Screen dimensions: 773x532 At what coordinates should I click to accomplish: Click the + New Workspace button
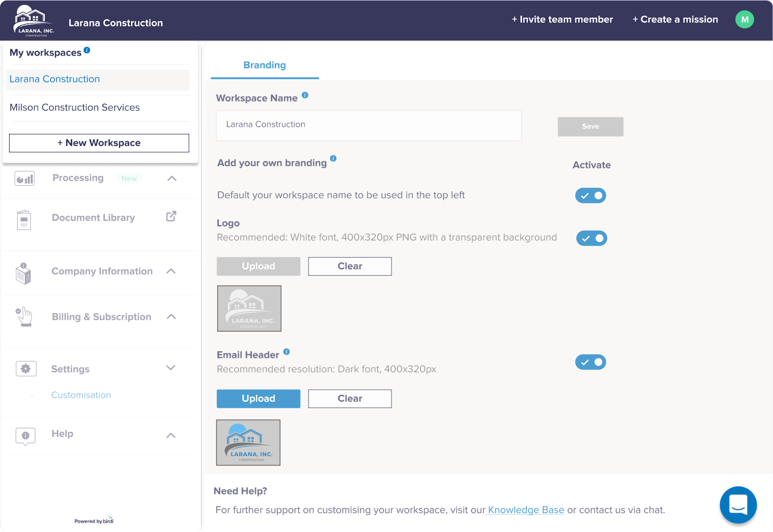(x=99, y=143)
